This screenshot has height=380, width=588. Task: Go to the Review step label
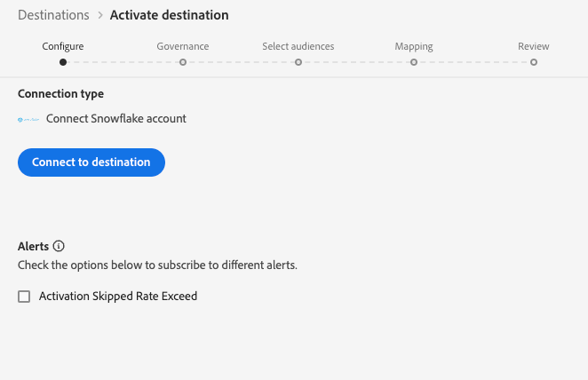[x=534, y=46]
